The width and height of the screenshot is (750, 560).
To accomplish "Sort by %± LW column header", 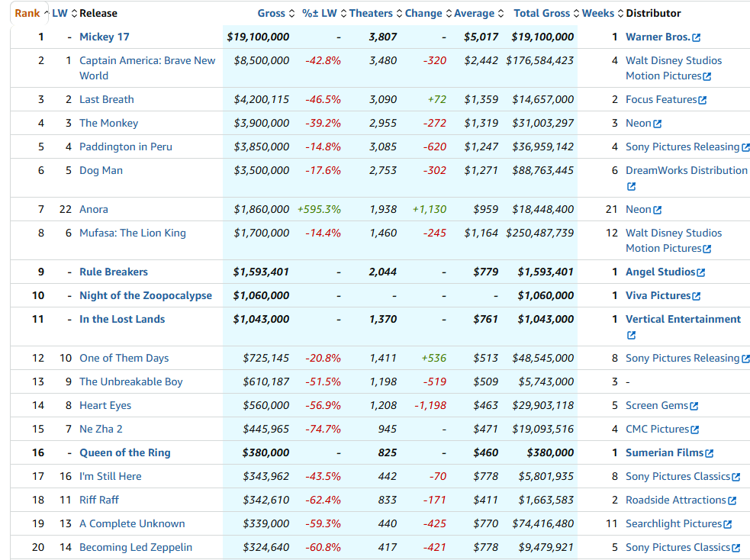I will (319, 13).
